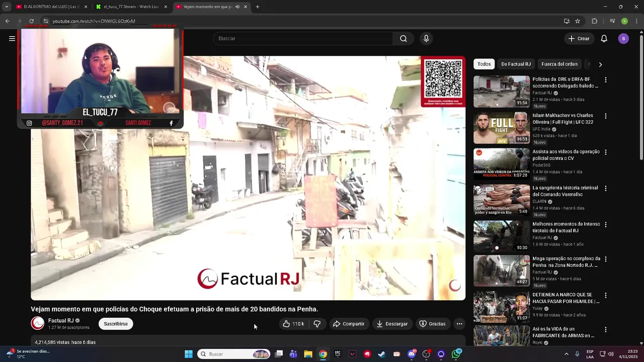Open Factual RJ channel name link

click(x=61, y=320)
